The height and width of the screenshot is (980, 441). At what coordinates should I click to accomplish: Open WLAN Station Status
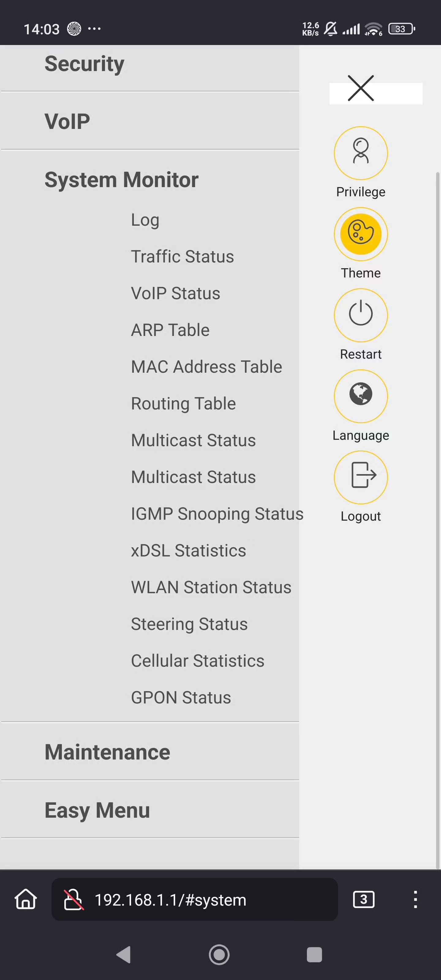(211, 587)
